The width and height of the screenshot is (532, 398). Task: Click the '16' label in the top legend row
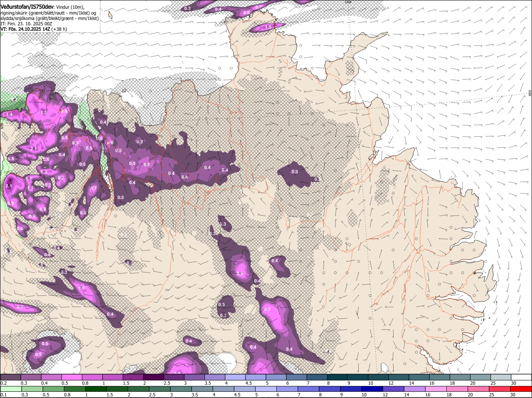pos(432,383)
